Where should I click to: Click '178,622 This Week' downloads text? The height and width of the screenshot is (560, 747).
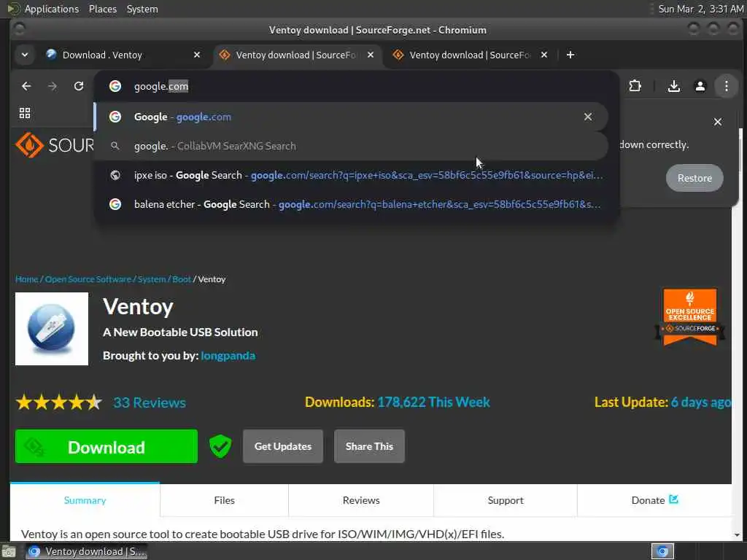433,402
